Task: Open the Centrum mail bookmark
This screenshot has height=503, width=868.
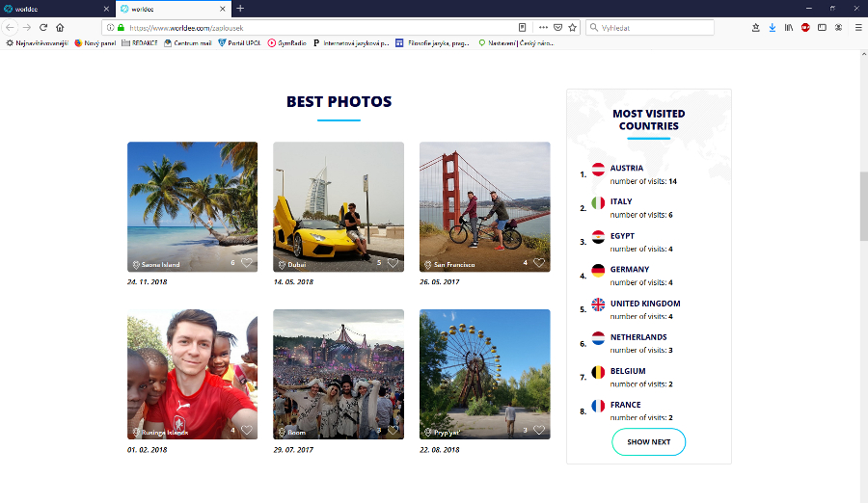Action: [x=188, y=43]
